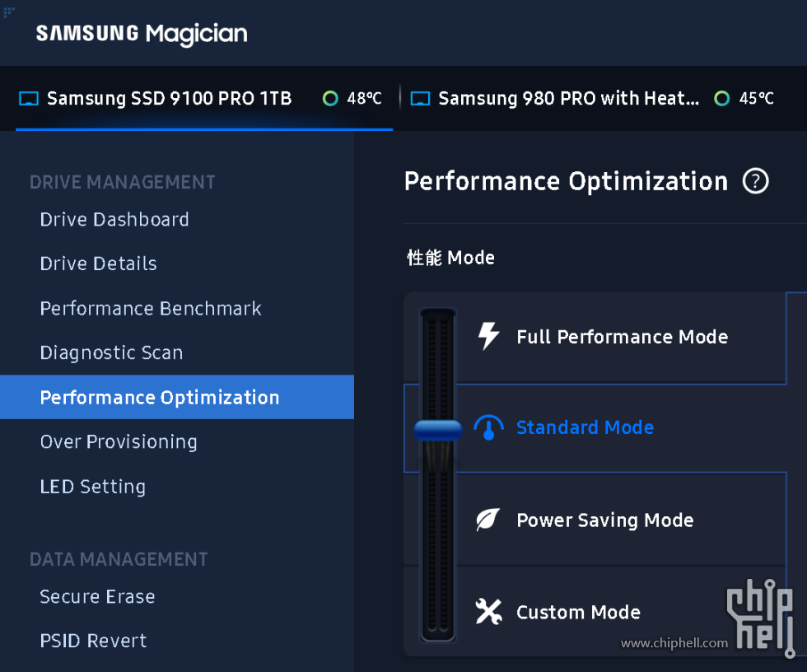
Task: Click the Full Performance lightning bolt icon
Action: point(489,336)
